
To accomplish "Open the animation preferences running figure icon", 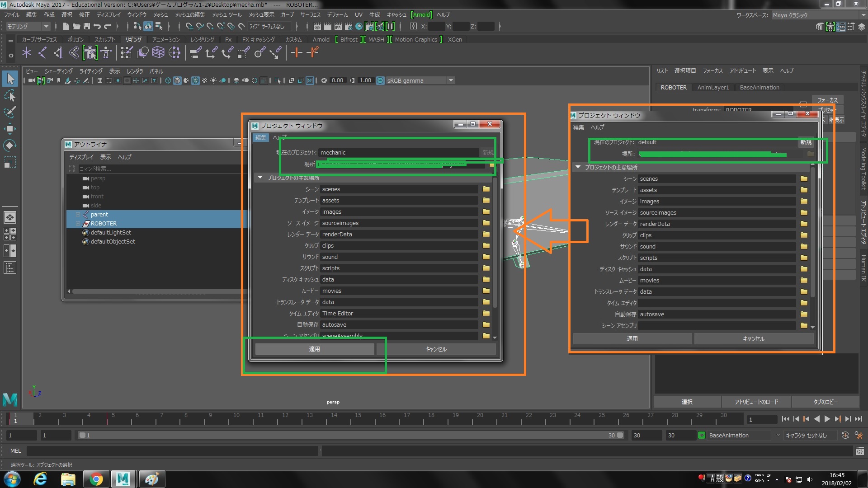I will click(859, 435).
